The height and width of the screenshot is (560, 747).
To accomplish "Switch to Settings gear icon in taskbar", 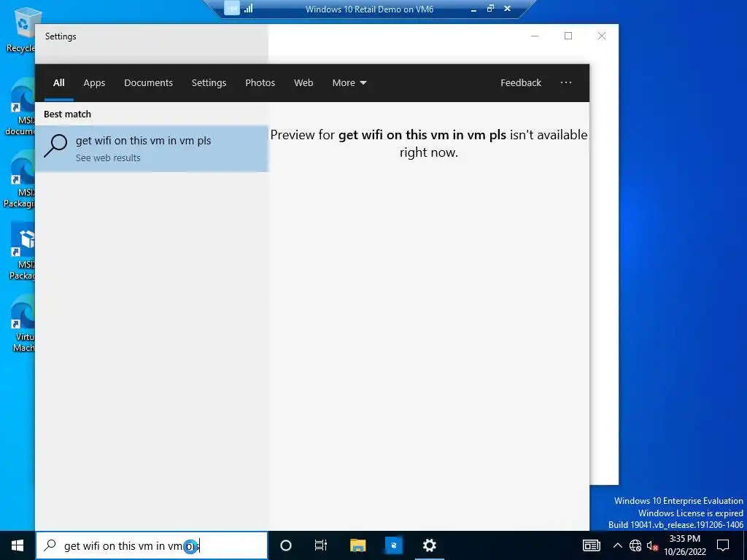I will [x=429, y=545].
